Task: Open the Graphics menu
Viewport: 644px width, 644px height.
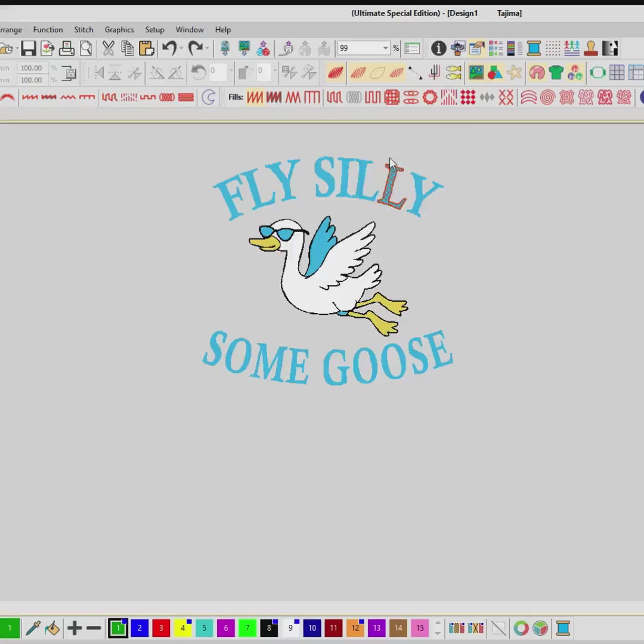Action: pyautogui.click(x=119, y=30)
